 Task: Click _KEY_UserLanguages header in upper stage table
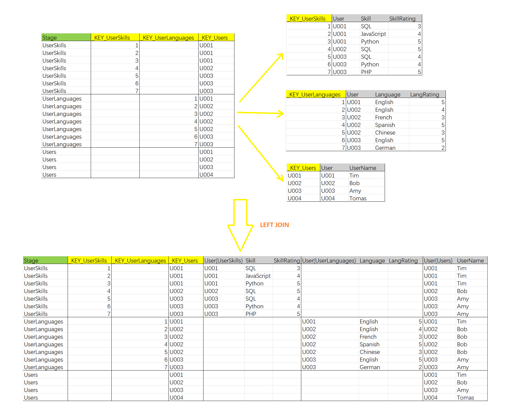click(x=169, y=38)
